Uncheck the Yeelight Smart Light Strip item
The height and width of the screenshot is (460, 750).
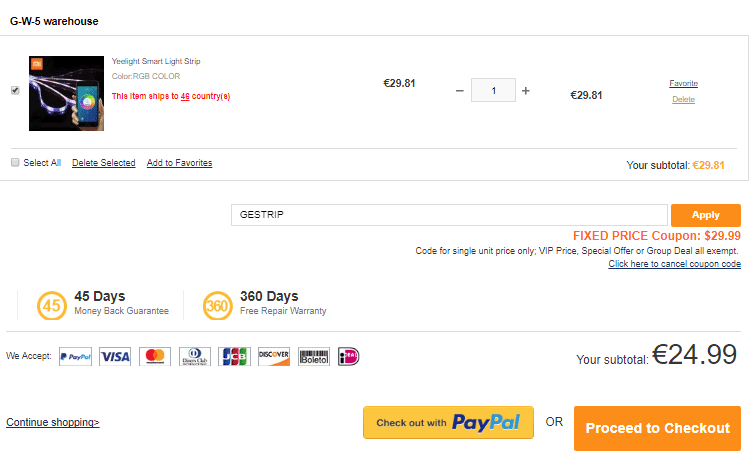coord(15,90)
